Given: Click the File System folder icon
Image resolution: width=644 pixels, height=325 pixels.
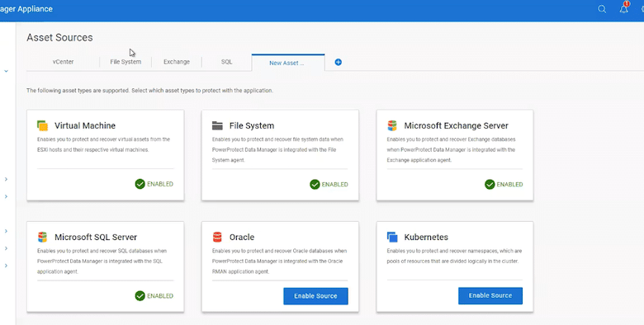Looking at the screenshot, I should [217, 125].
